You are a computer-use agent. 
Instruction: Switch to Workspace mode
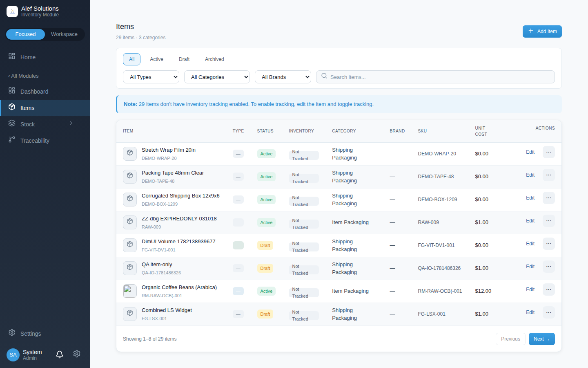tap(64, 34)
